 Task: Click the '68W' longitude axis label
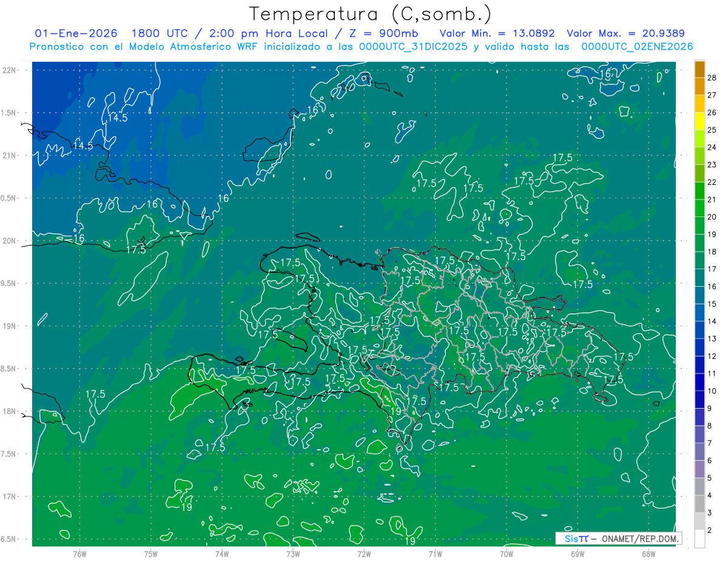pos(649,554)
